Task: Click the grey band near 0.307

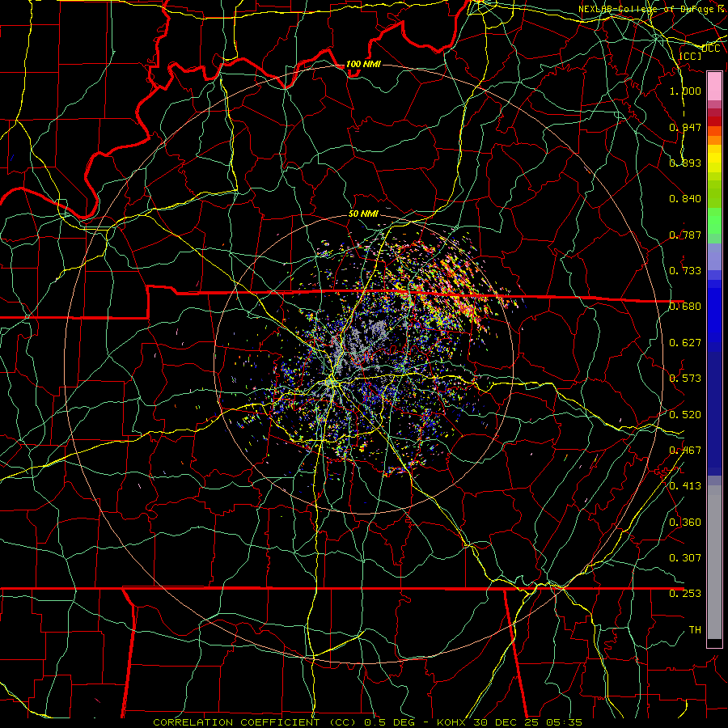Action: [x=714, y=562]
